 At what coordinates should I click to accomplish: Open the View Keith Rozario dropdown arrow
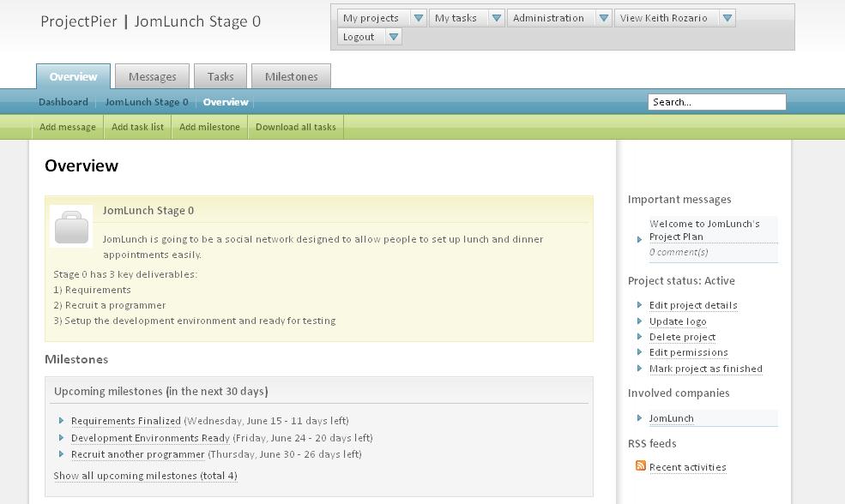[727, 18]
